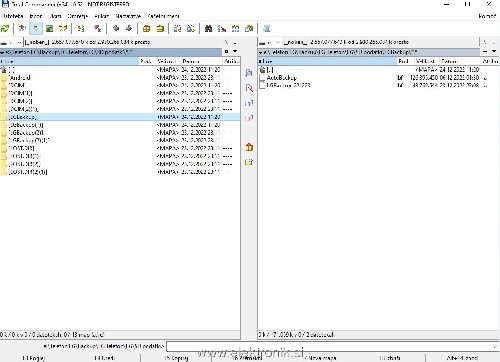Viewport: 500px width, 362px height.
Task: Select the thumbnails view toolbar icon
Action: (x=50, y=29)
